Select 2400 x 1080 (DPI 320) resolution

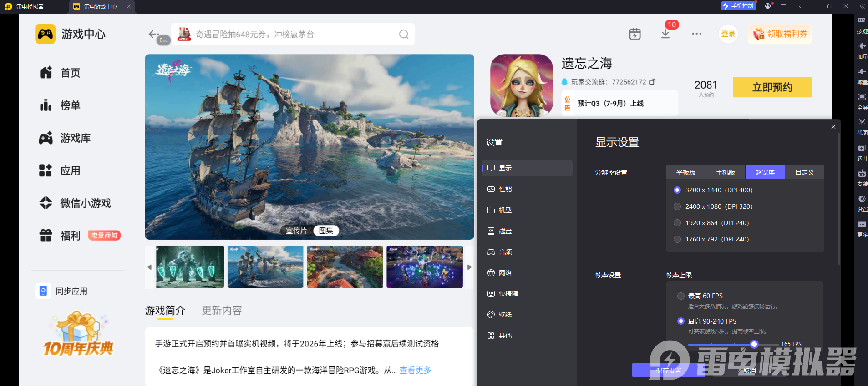pyautogui.click(x=677, y=206)
